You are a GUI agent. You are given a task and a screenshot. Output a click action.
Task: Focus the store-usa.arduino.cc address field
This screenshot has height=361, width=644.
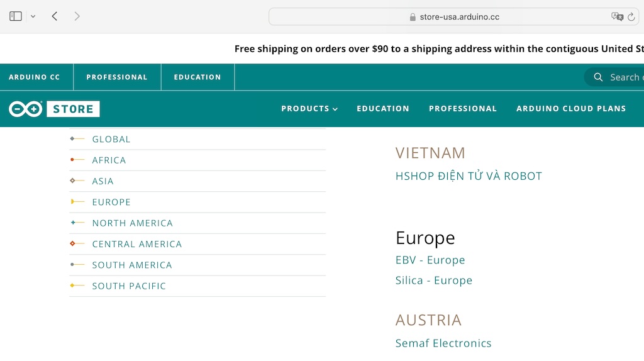click(x=459, y=17)
